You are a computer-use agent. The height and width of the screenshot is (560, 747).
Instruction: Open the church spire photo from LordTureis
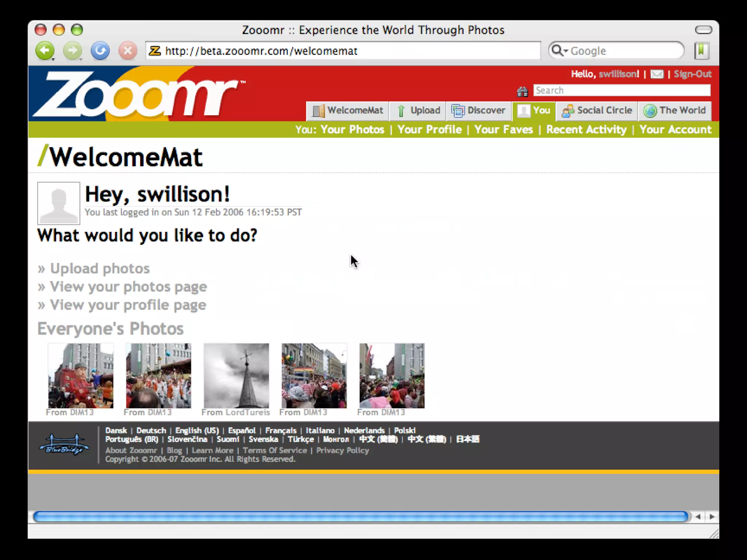point(236,376)
